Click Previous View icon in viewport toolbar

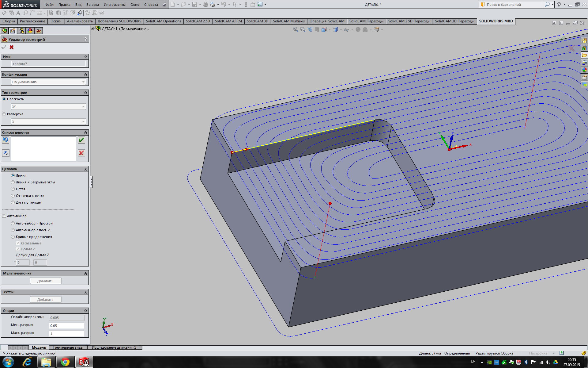[x=310, y=29]
